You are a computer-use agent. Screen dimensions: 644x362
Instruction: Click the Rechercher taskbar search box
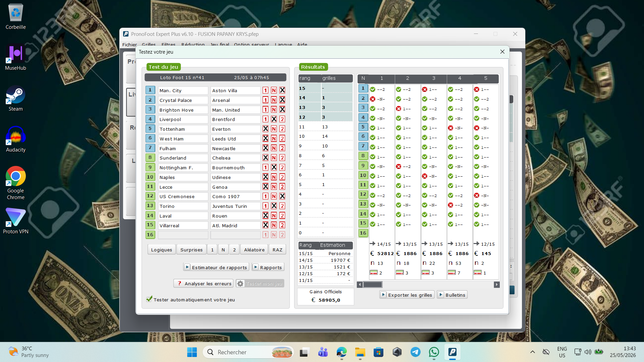pyautogui.click(x=248, y=352)
